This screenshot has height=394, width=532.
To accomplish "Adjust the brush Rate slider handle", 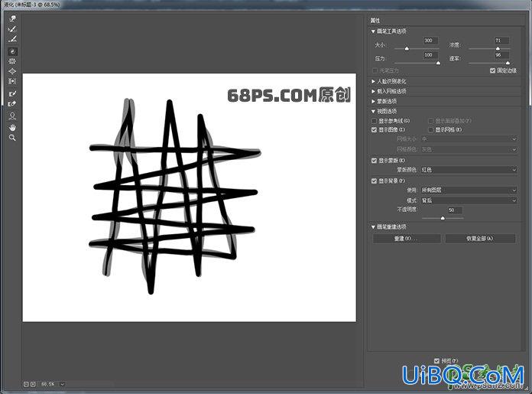I will coord(508,63).
